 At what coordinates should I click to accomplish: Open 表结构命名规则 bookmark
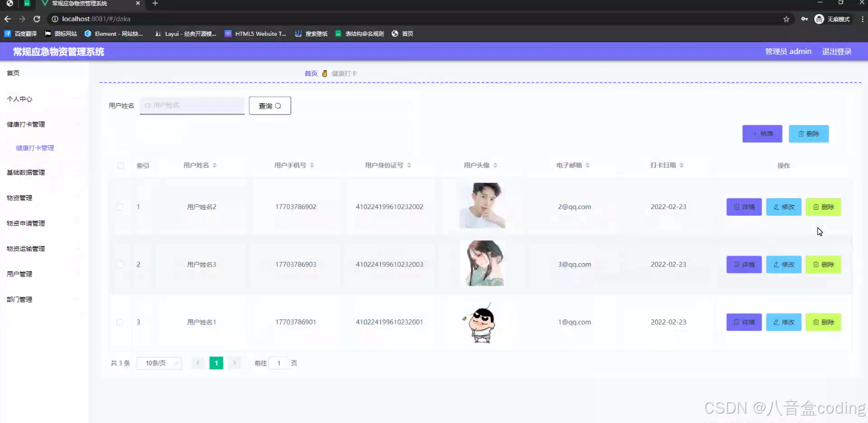pos(359,34)
